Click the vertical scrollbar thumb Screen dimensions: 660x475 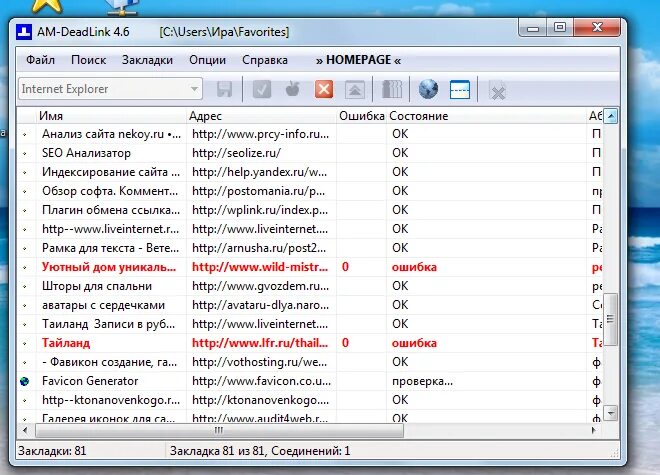click(610, 319)
